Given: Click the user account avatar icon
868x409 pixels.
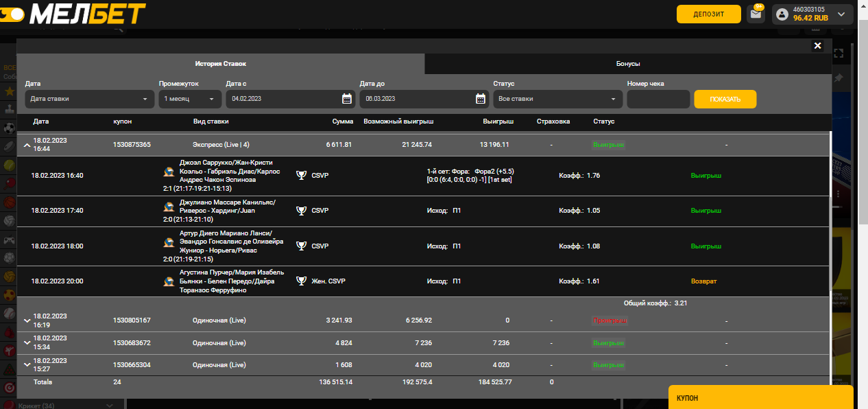Looking at the screenshot, I should pos(782,14).
